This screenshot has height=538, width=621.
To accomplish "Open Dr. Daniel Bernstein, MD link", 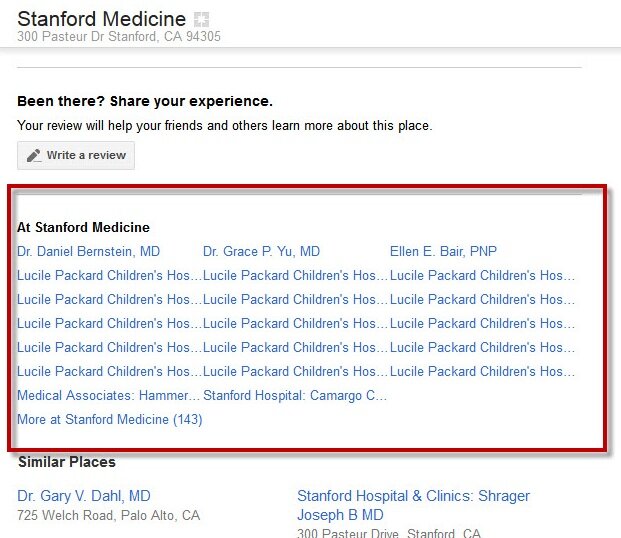I will [x=88, y=251].
